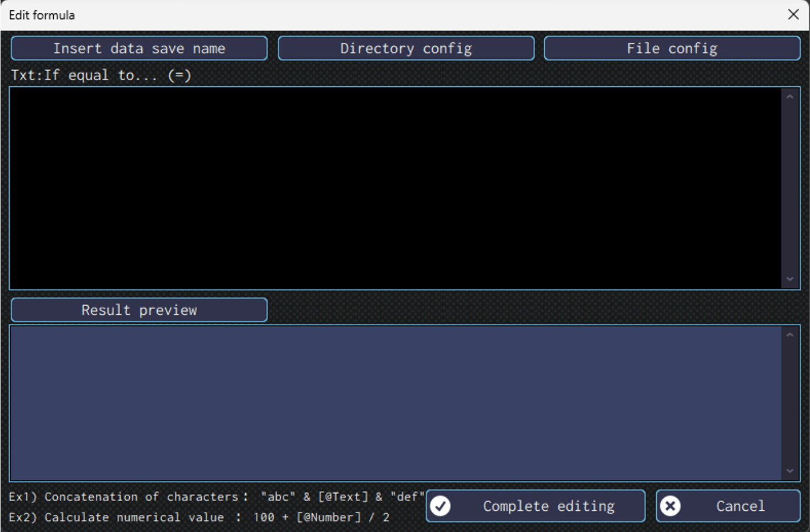The image size is (810, 532).
Task: Click the Ex1 concatenation example text
Action: coord(217,497)
